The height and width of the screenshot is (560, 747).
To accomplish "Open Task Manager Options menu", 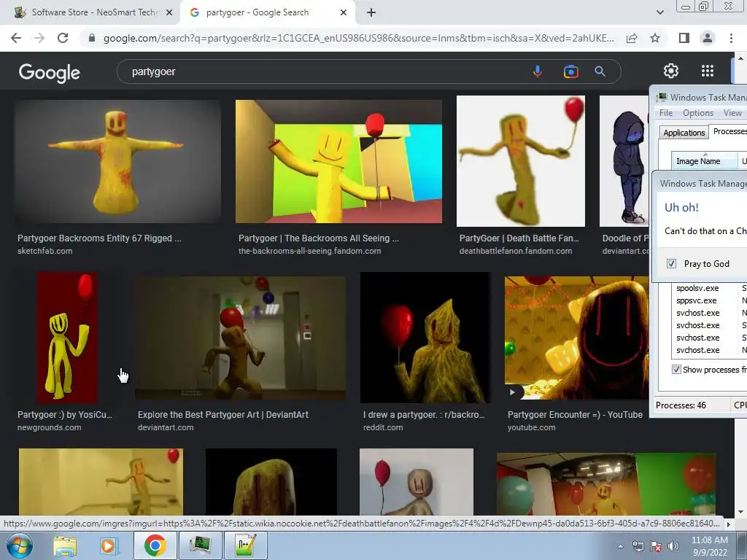I will pos(698,113).
